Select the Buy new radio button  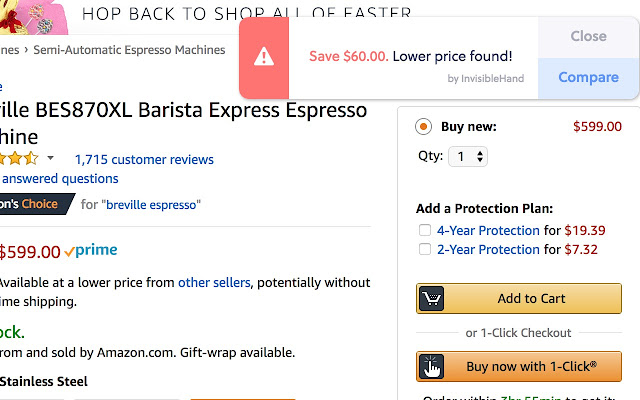coord(424,127)
